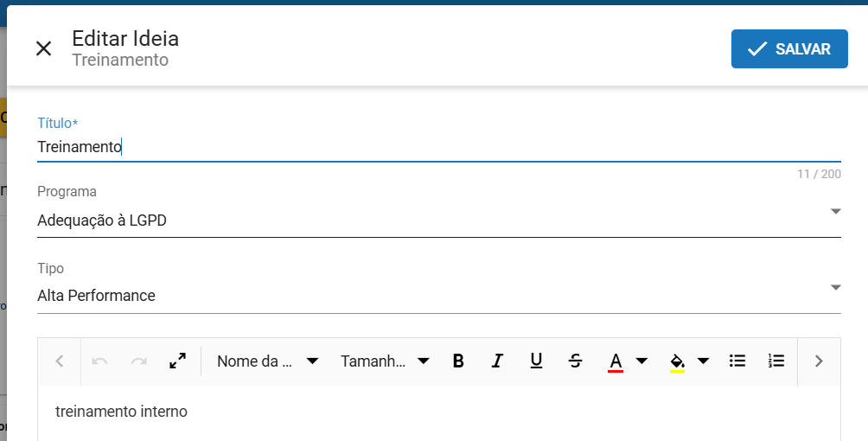The height and width of the screenshot is (441, 868).
Task: Apply the red font color
Action: (x=616, y=361)
